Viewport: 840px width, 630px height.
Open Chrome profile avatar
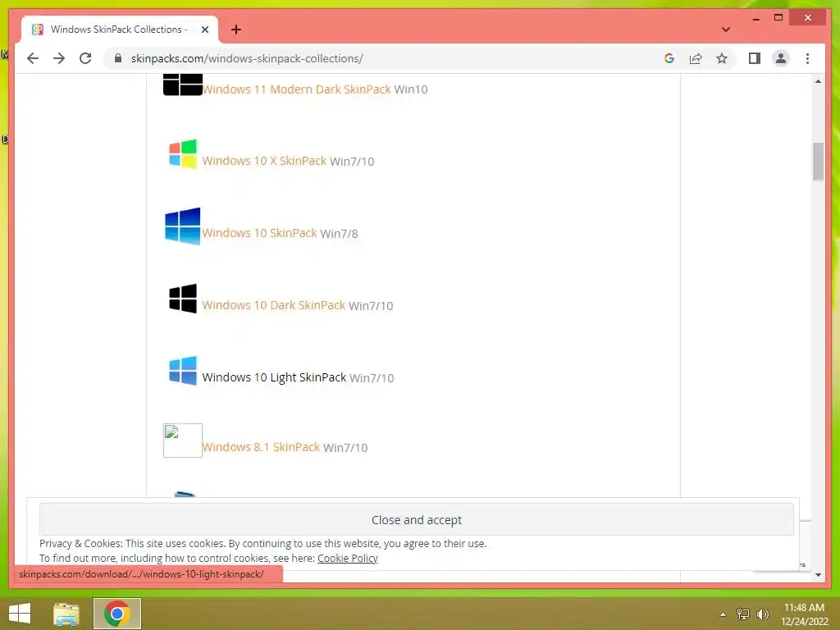point(781,58)
